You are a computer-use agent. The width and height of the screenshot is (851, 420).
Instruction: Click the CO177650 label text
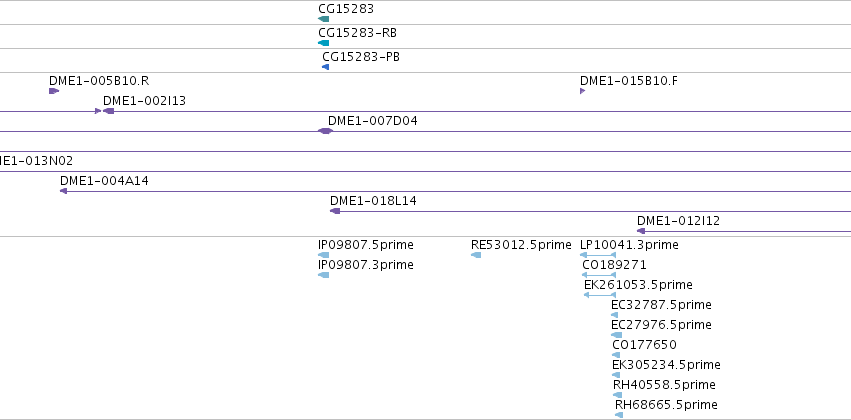[644, 346]
